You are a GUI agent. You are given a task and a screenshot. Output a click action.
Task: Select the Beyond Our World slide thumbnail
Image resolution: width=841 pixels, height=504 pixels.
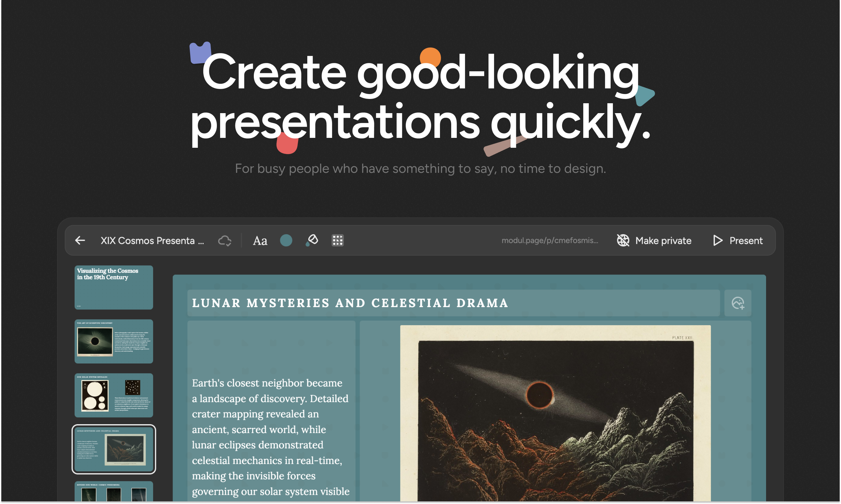tap(114, 492)
